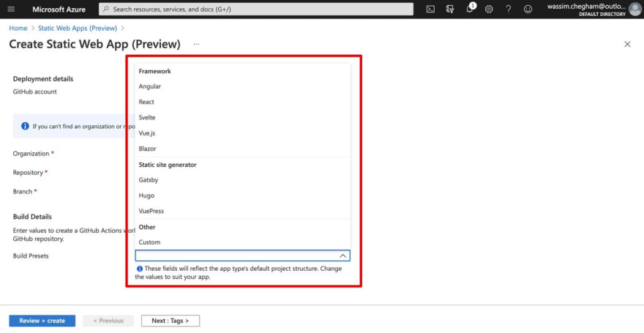Click the Framework group header

(155, 71)
